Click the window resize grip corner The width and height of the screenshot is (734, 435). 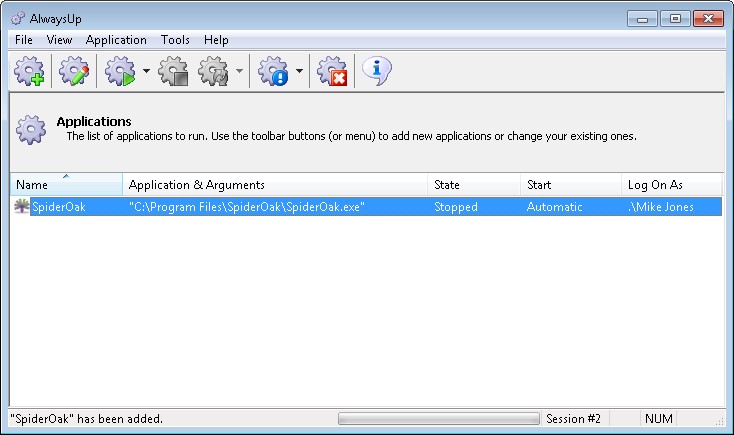click(719, 421)
